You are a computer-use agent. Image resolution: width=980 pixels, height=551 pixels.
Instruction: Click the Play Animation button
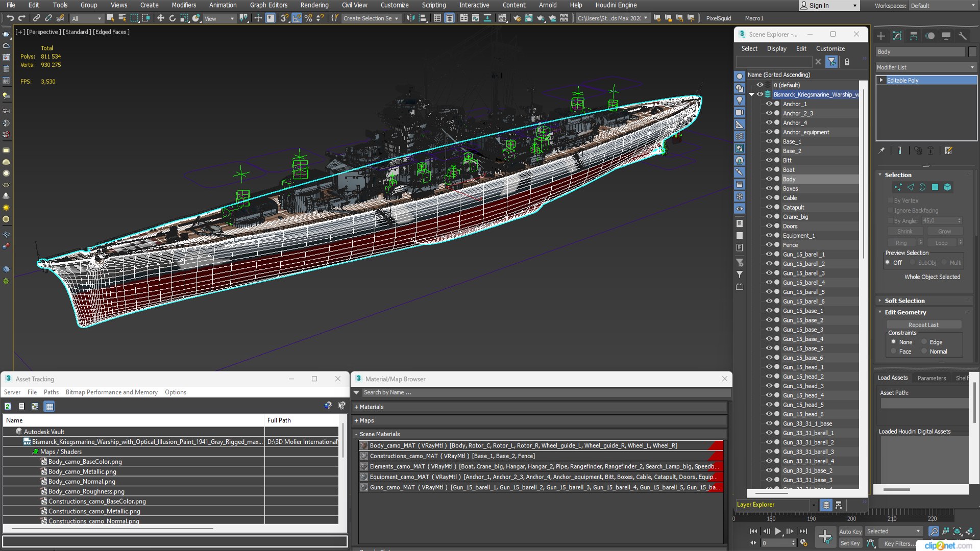pos(778,531)
